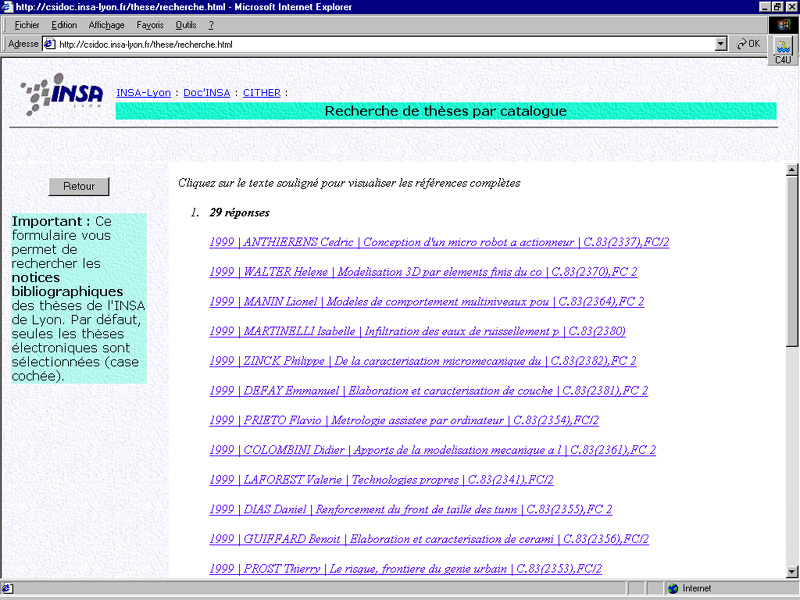Open the MANIN Lionel thesis record
Image resolution: width=800 pixels, height=600 pixels.
coord(427,302)
